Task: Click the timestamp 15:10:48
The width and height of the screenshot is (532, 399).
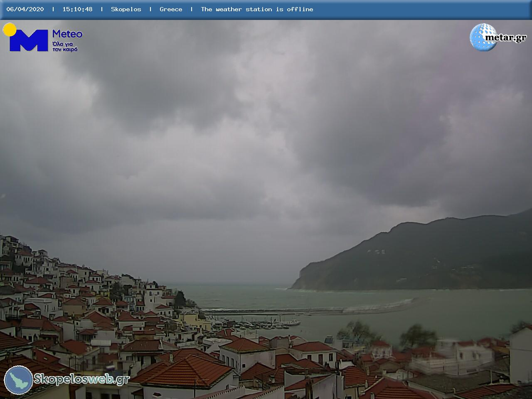Action: point(77,9)
